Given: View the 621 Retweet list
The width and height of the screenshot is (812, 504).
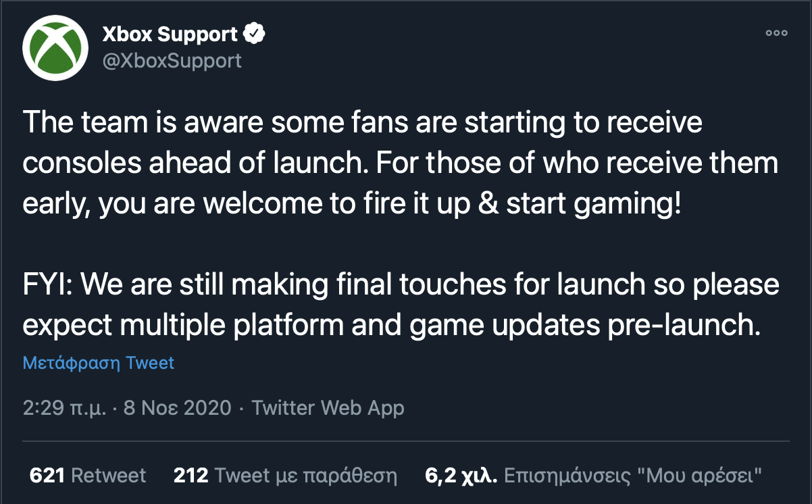Looking at the screenshot, I should click(x=88, y=476).
